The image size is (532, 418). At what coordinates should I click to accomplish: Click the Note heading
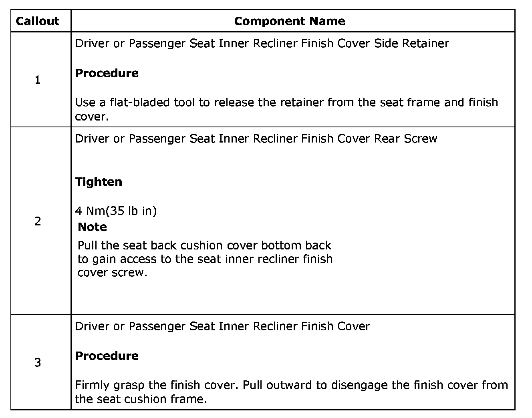(93, 227)
